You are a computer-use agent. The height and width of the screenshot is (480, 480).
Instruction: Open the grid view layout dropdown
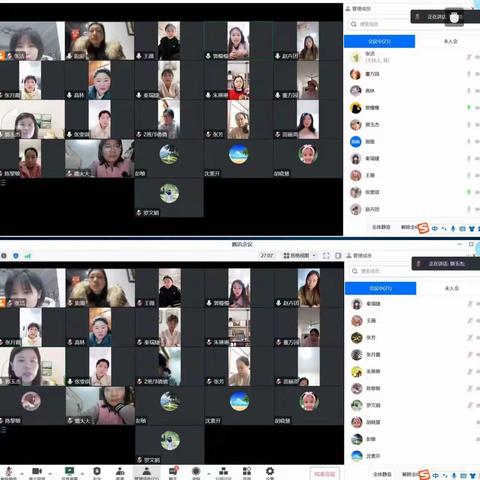pyautogui.click(x=300, y=256)
